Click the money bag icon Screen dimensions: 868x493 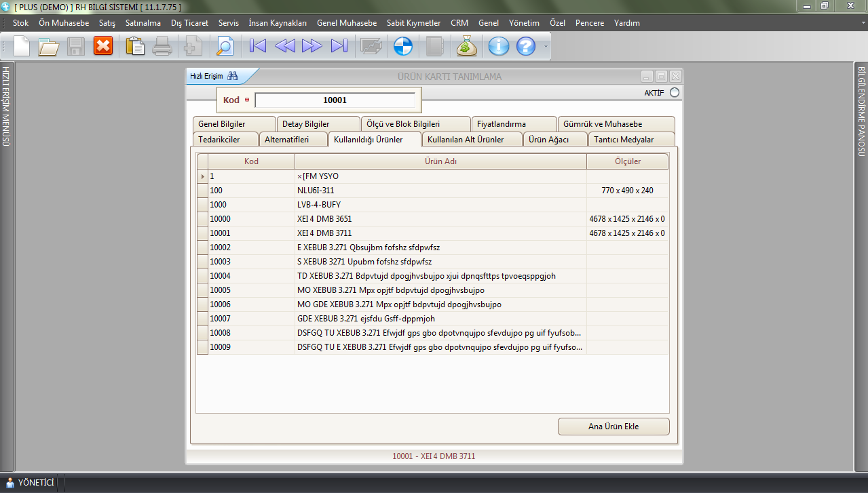(x=467, y=46)
